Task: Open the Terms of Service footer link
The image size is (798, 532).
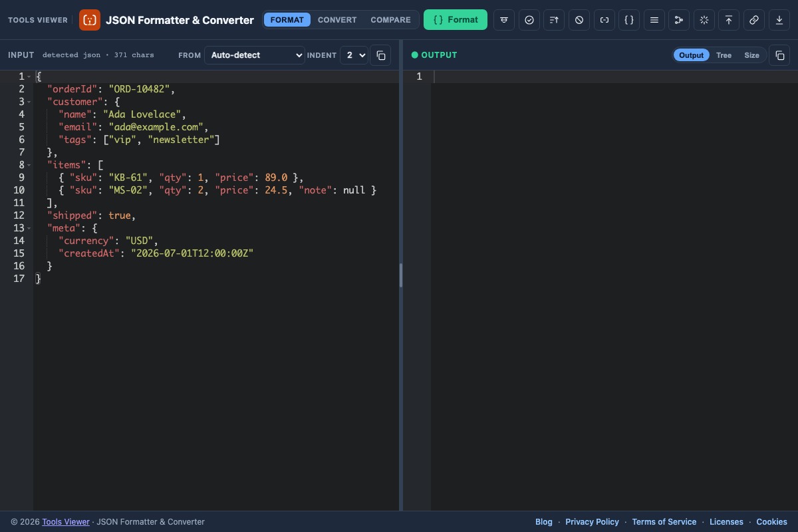Action: pos(664,522)
